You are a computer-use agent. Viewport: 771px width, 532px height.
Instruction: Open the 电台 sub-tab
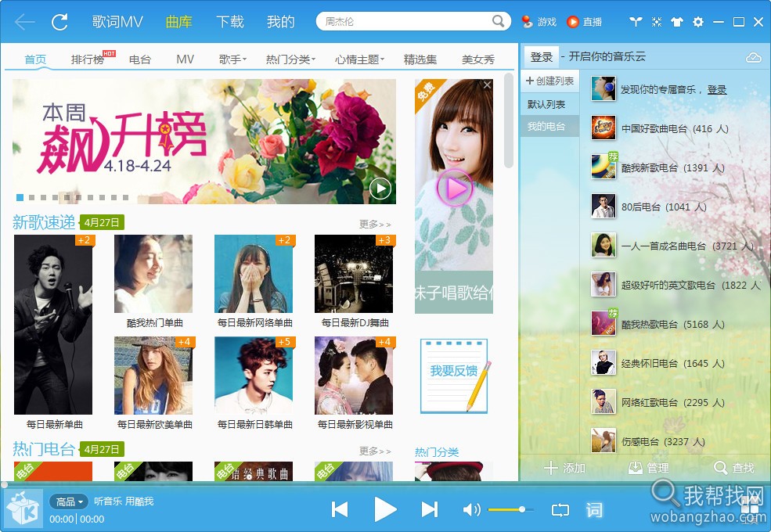coord(139,59)
